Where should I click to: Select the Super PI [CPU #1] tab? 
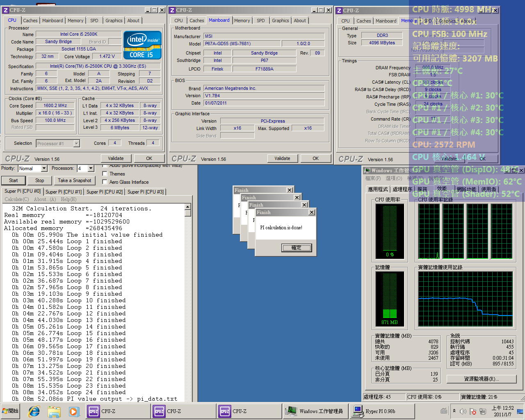coord(64,192)
